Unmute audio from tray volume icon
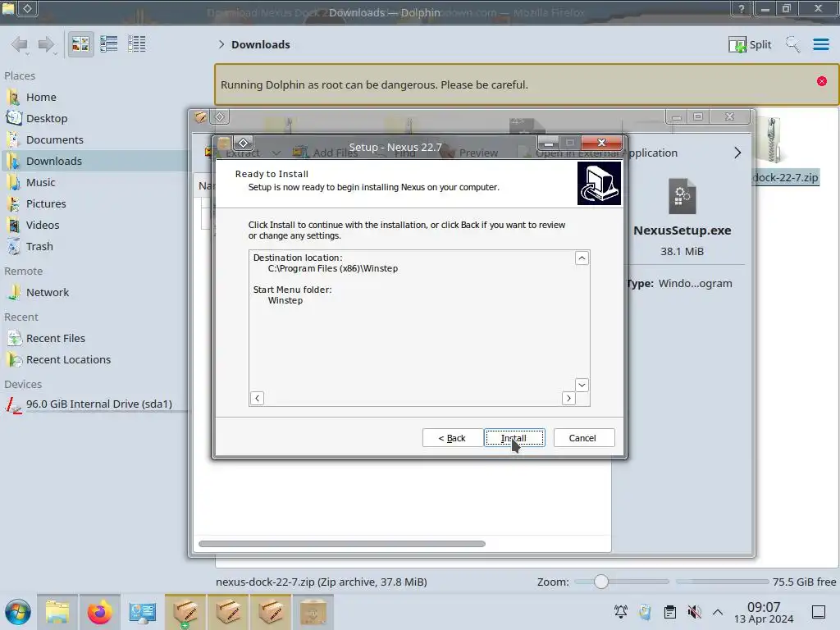 694,612
